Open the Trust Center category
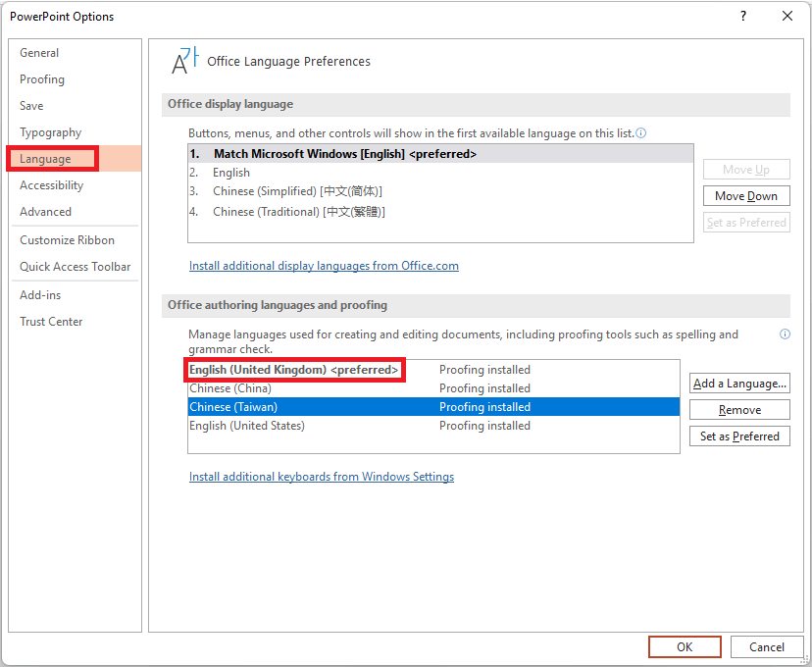Screen dimensions: 812x667 [x=76, y=321]
